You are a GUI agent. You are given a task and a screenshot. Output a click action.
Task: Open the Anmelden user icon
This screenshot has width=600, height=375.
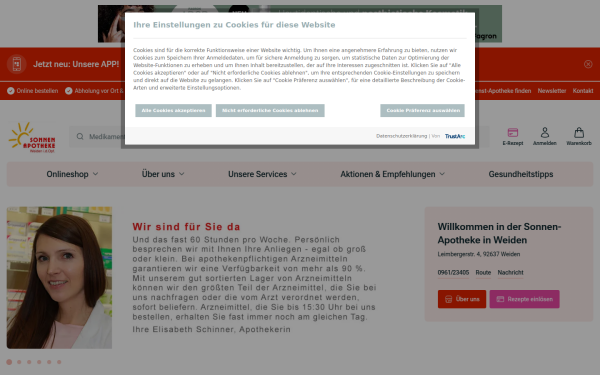tap(545, 137)
